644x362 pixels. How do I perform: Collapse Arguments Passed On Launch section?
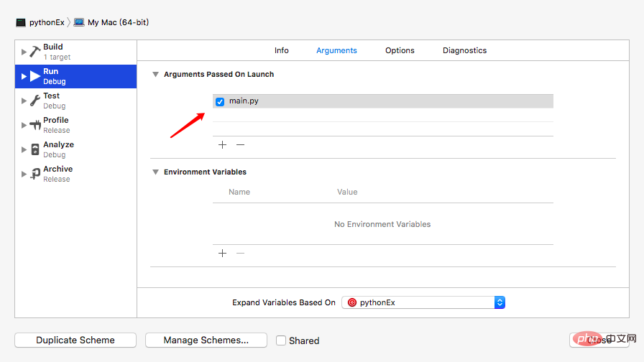(x=155, y=75)
